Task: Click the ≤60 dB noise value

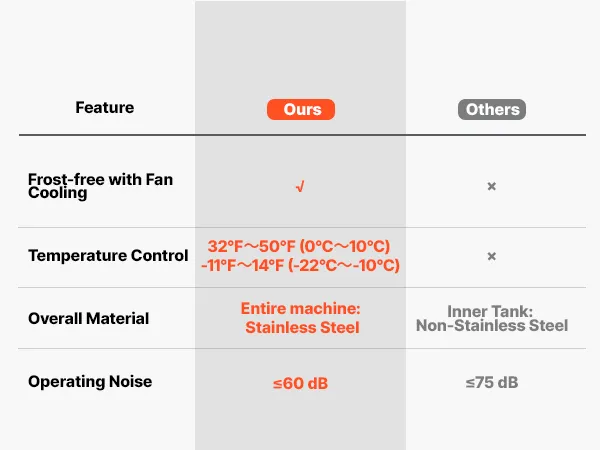Action: [300, 382]
